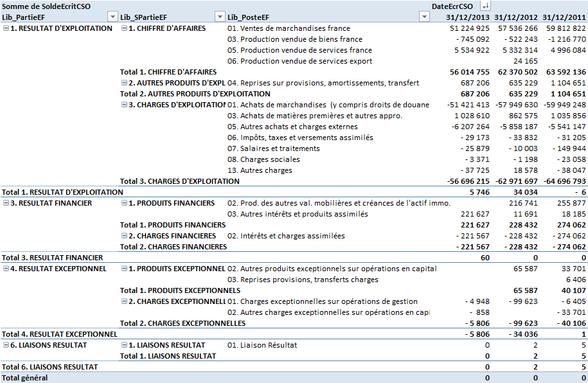Select the value -64 696 793
588x383 pixels.
[x=564, y=181]
